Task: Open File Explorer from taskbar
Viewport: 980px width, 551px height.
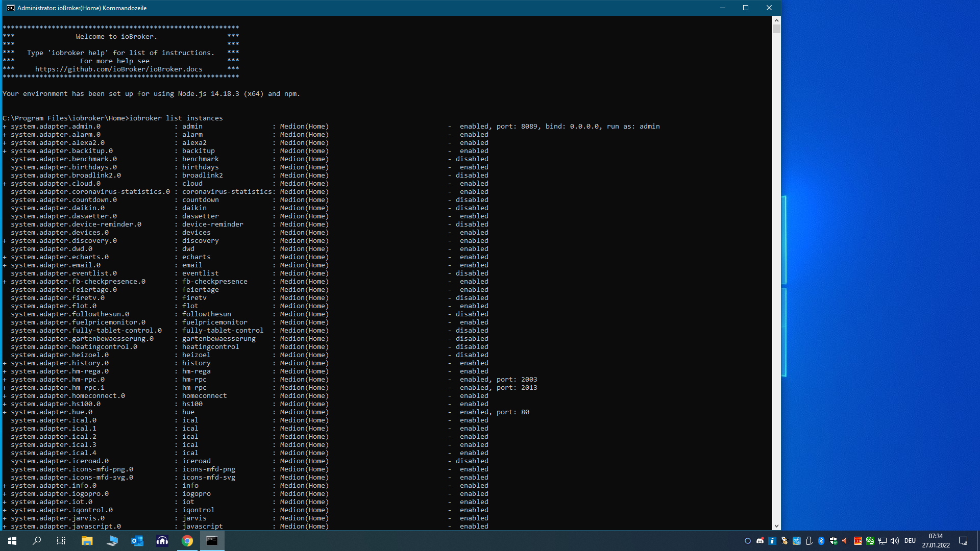Action: [87, 541]
